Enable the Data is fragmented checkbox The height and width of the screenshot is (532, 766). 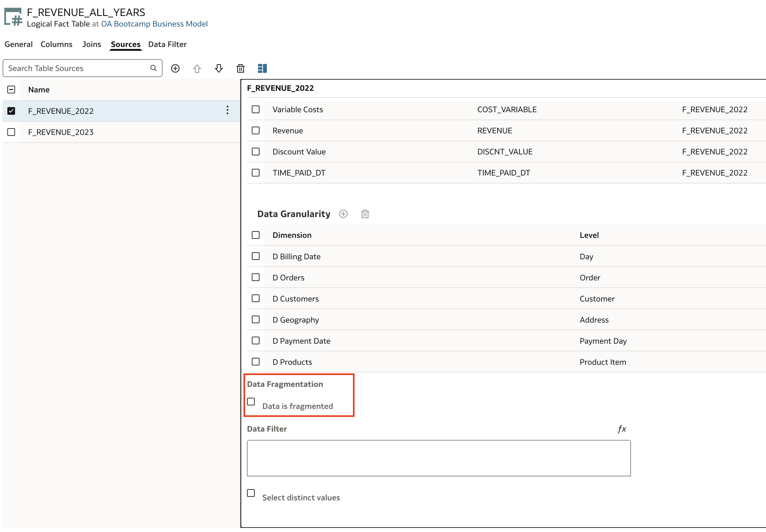[x=251, y=401]
